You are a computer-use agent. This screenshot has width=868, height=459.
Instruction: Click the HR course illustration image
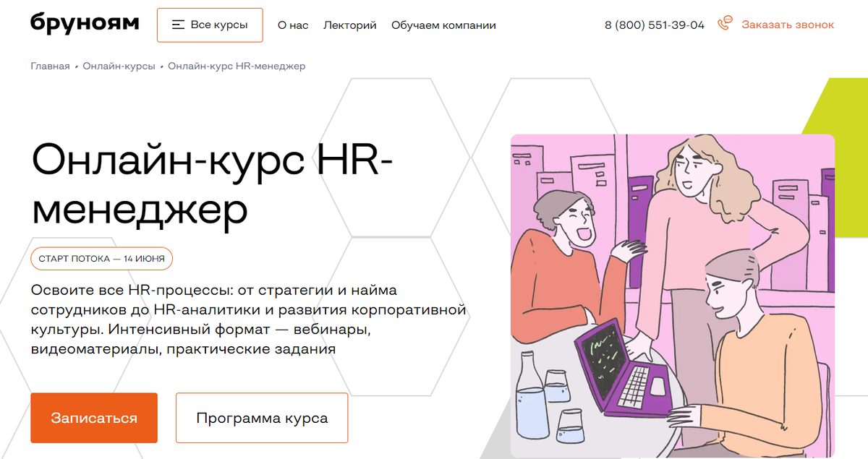pos(673,296)
